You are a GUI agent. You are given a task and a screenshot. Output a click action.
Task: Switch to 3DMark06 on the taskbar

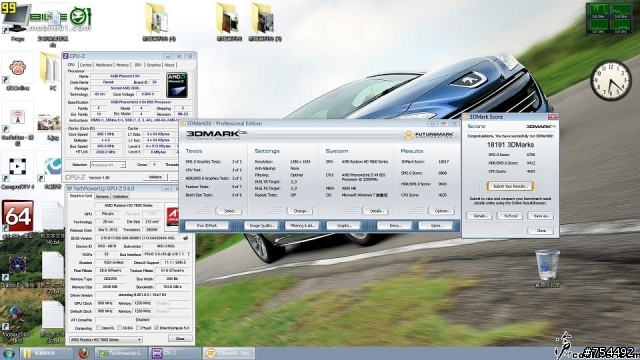pyautogui.click(x=229, y=353)
